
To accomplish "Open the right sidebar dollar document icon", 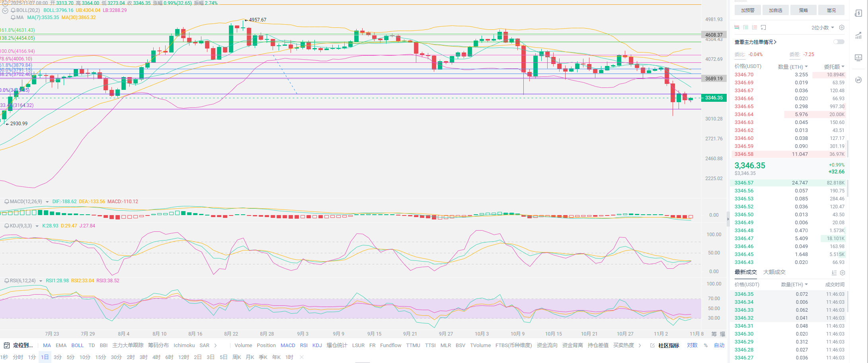I will tap(858, 14).
